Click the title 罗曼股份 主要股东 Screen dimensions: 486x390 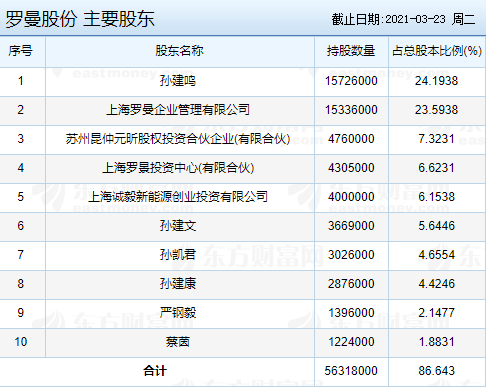80,19
